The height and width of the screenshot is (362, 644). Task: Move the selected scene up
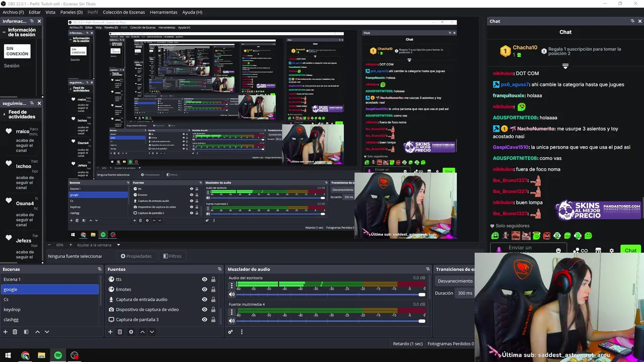tap(37, 332)
